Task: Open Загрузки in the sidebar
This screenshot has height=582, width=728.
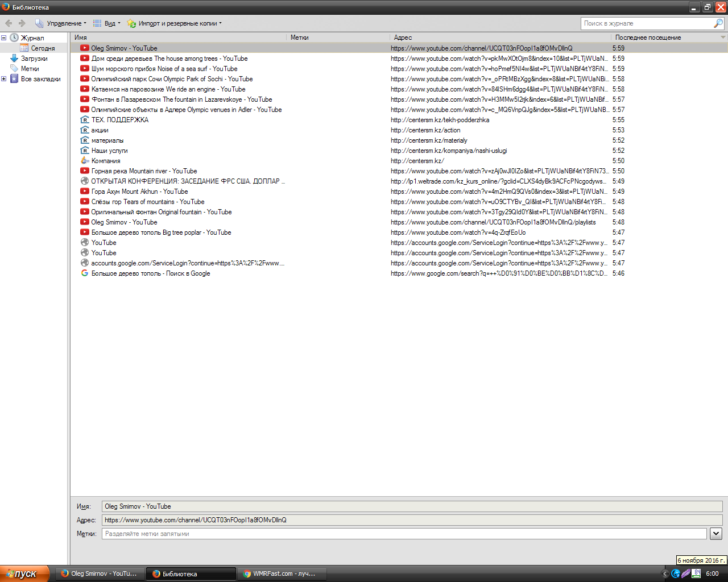Action: (34, 59)
